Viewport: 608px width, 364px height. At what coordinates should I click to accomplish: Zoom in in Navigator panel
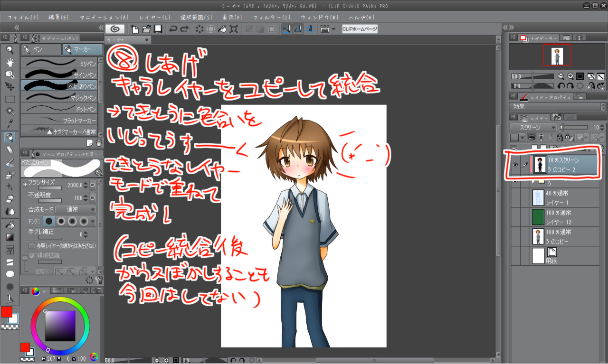[x=570, y=76]
